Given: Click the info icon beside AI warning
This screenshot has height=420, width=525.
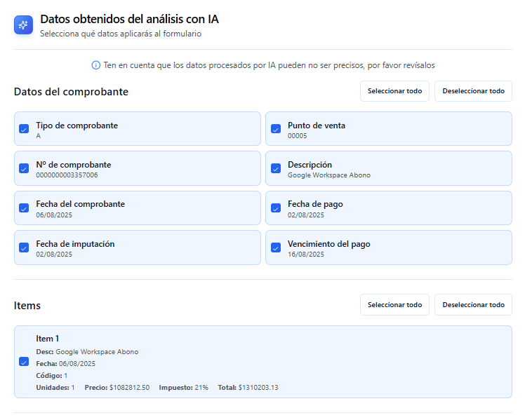Looking at the screenshot, I should pyautogui.click(x=96, y=65).
